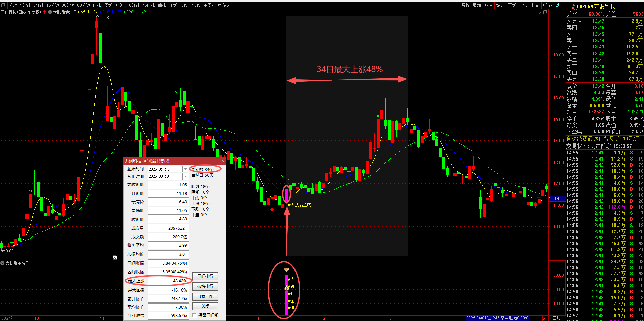
Task: Click the 日线 label at bottom right
Action: tap(557, 318)
